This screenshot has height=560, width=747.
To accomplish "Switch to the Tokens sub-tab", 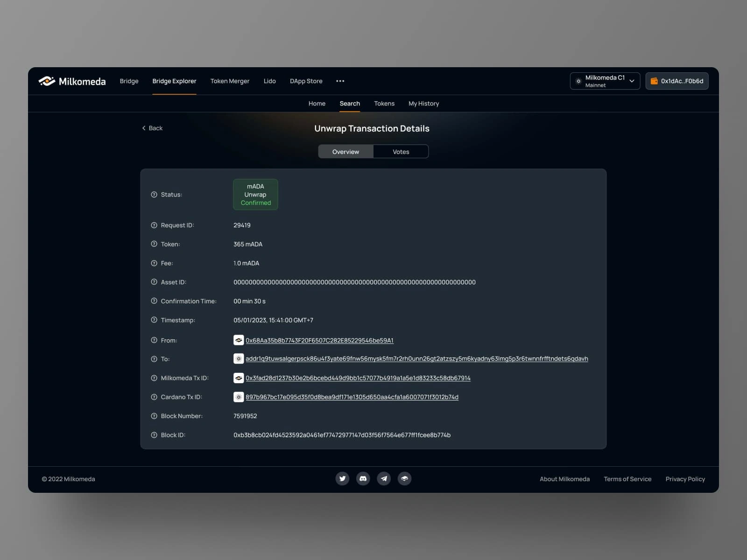I will click(x=384, y=104).
